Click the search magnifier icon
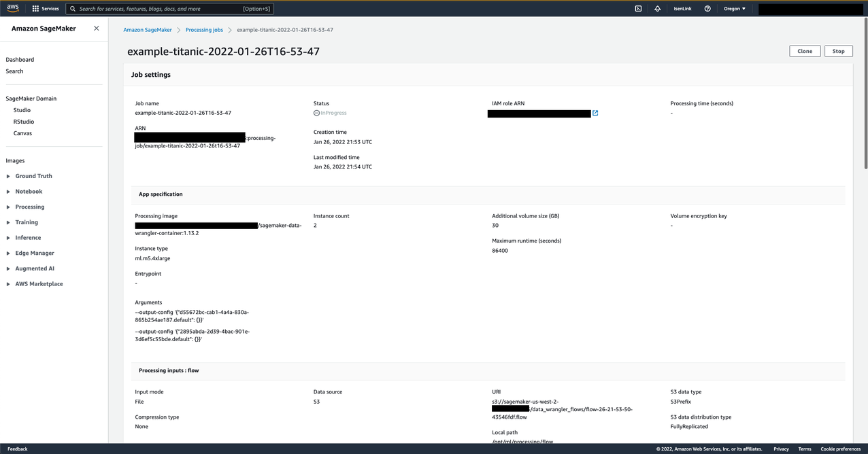 click(x=72, y=9)
